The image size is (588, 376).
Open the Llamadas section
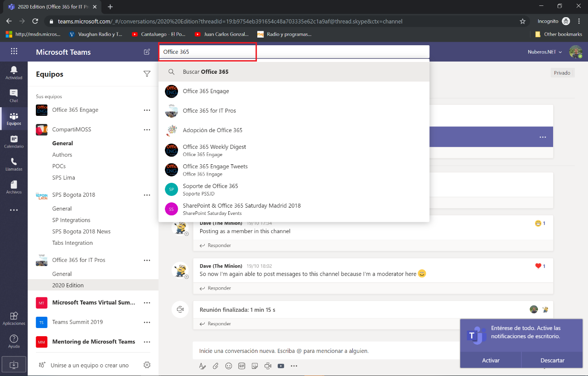point(14,163)
